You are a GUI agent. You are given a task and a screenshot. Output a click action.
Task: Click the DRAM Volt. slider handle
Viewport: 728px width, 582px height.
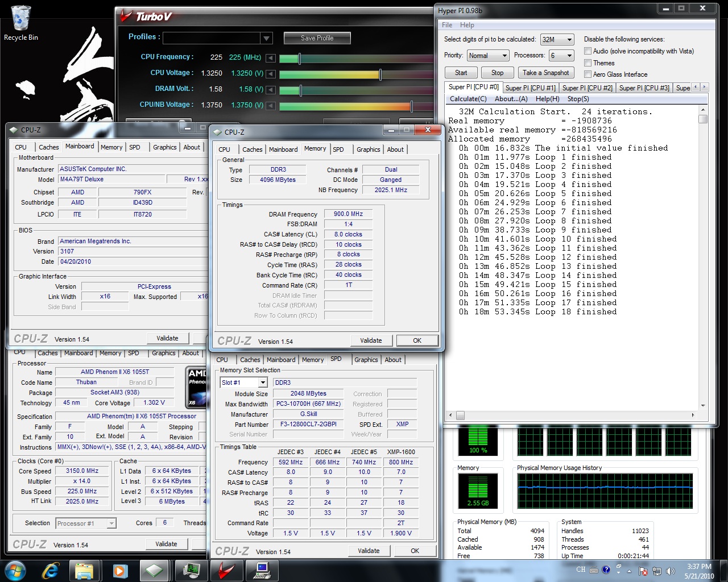pyautogui.click(x=301, y=90)
